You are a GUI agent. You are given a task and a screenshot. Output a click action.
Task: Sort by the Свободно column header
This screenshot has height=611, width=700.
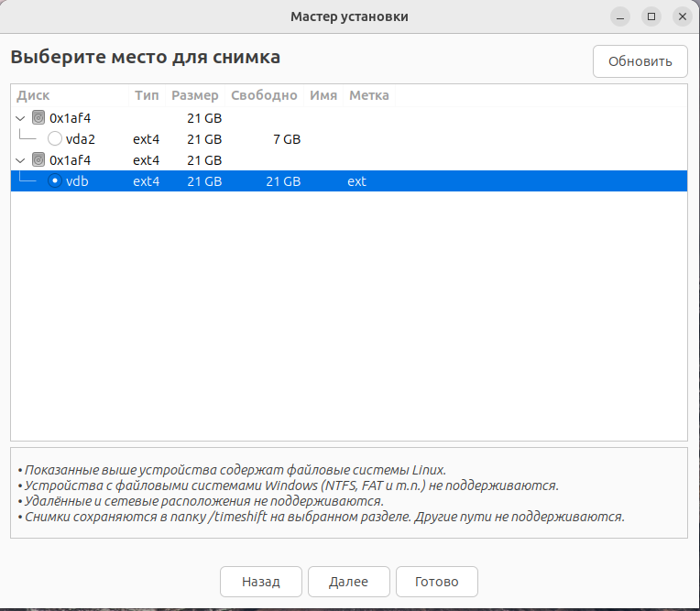coord(264,95)
